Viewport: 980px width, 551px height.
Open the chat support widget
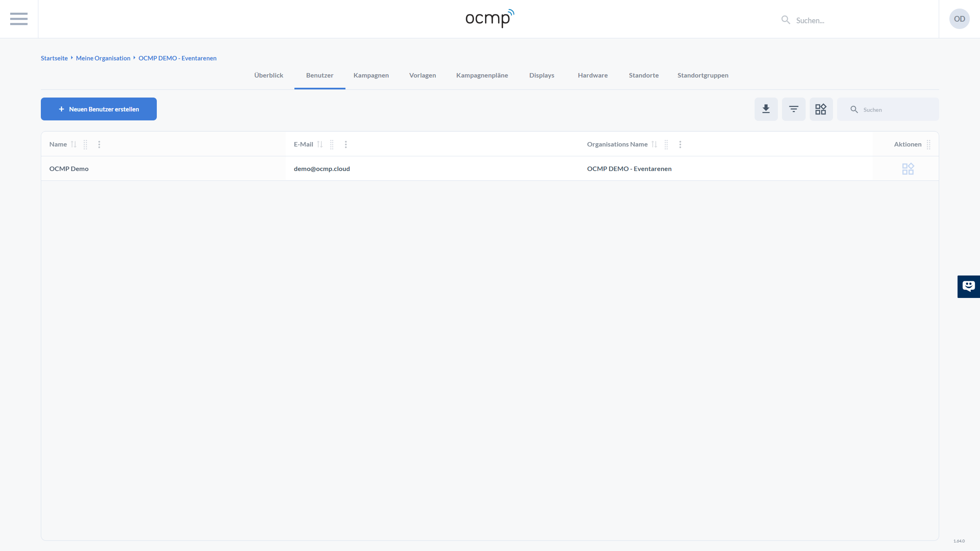tap(969, 287)
